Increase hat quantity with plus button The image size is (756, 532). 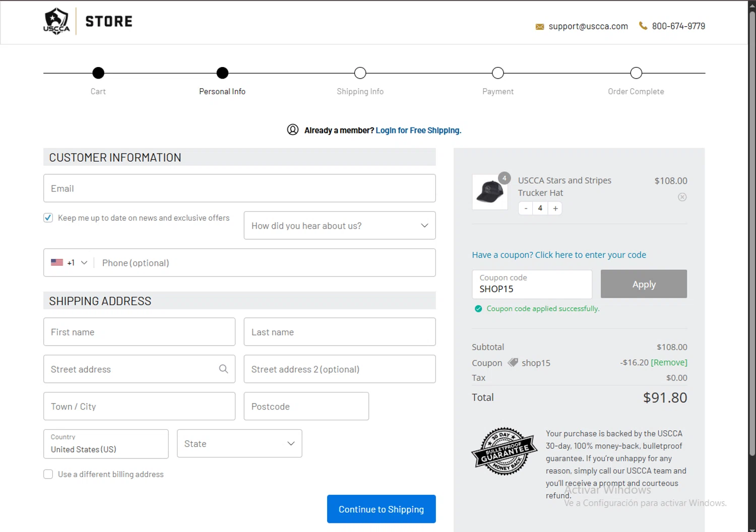click(x=555, y=208)
